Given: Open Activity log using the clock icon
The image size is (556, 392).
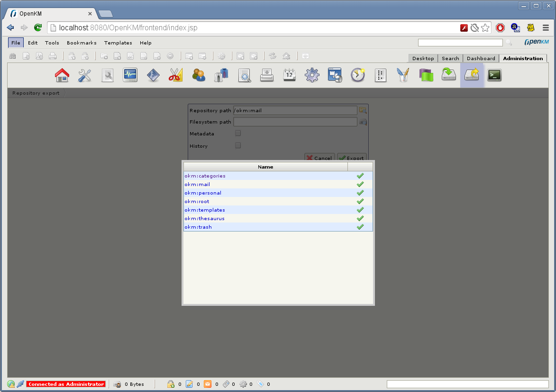Looking at the screenshot, I should pyautogui.click(x=357, y=75).
